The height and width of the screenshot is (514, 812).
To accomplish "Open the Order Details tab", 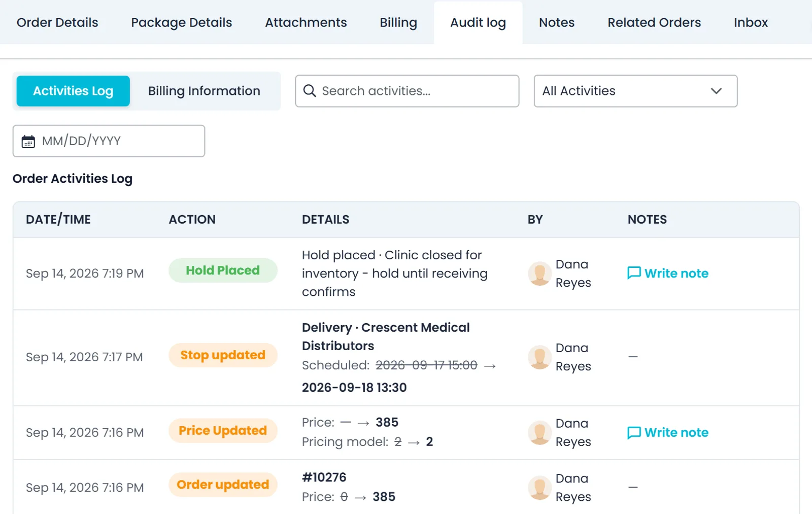I will tap(57, 22).
